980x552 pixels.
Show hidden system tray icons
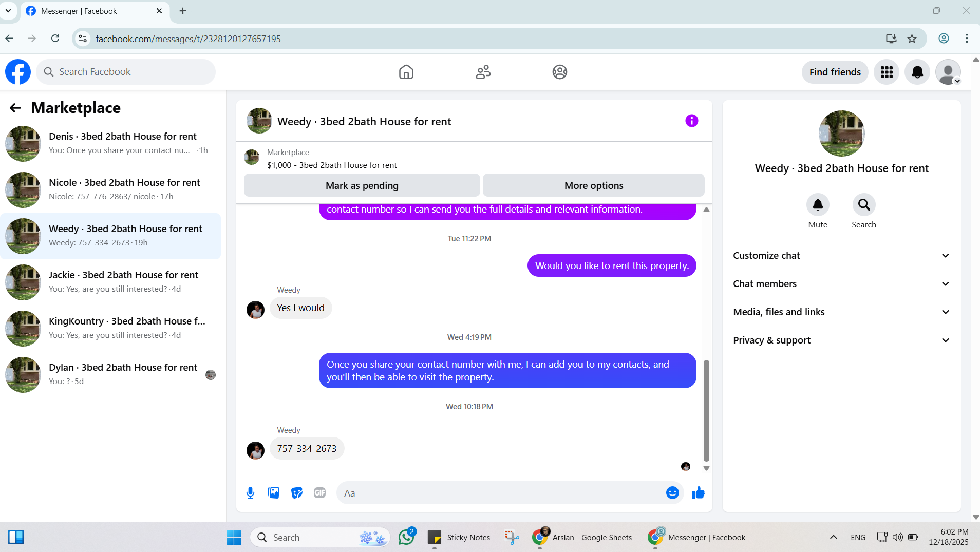pos(833,538)
